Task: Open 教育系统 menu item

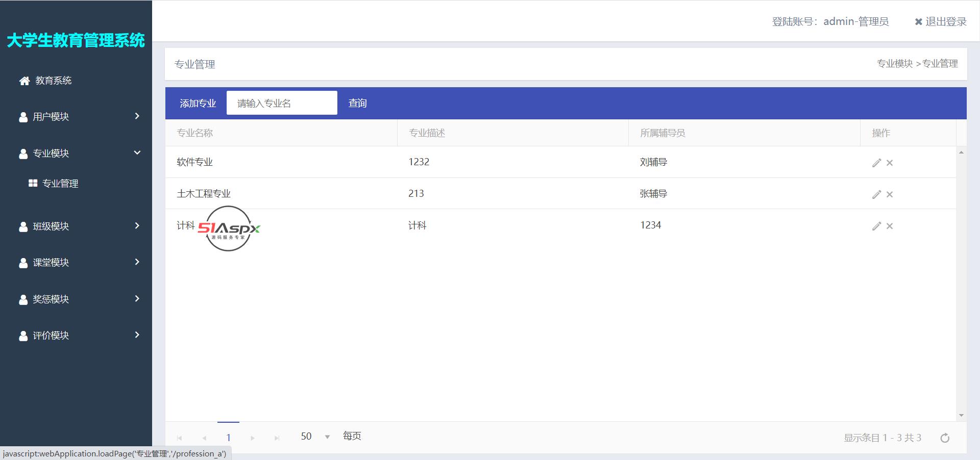Action: (53, 81)
